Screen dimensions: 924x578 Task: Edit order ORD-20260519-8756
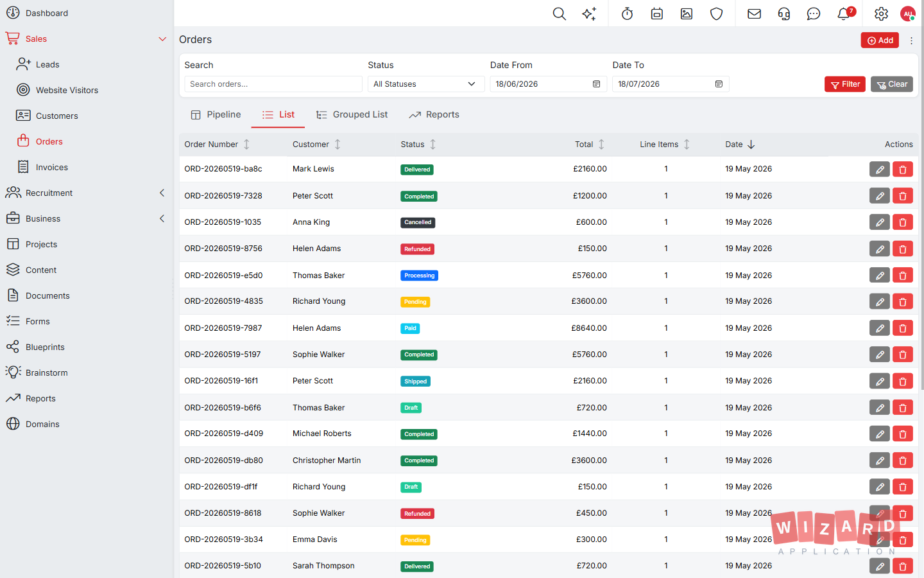[x=880, y=249]
